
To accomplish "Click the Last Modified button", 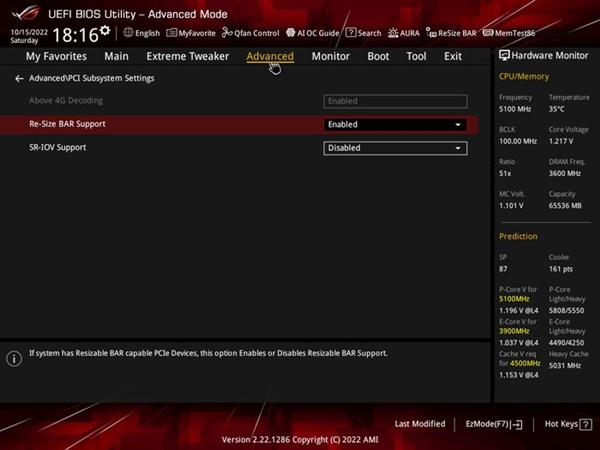I will 420,424.
